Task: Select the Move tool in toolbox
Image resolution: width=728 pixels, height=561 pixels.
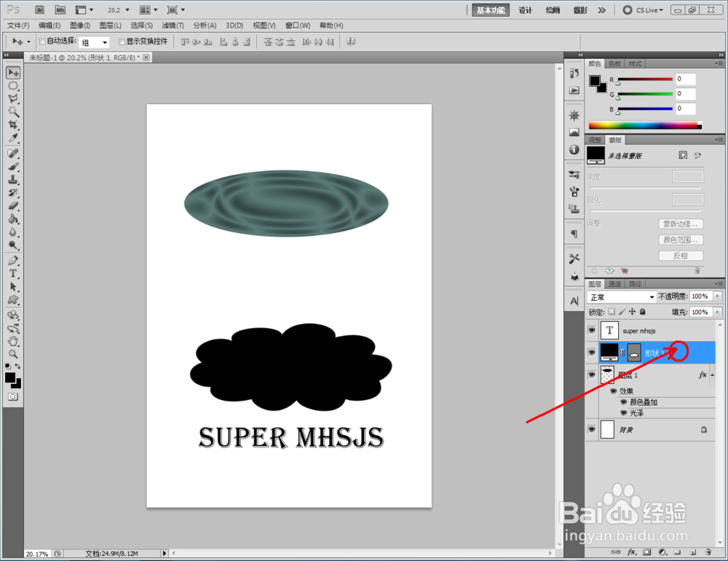Action: [x=13, y=73]
